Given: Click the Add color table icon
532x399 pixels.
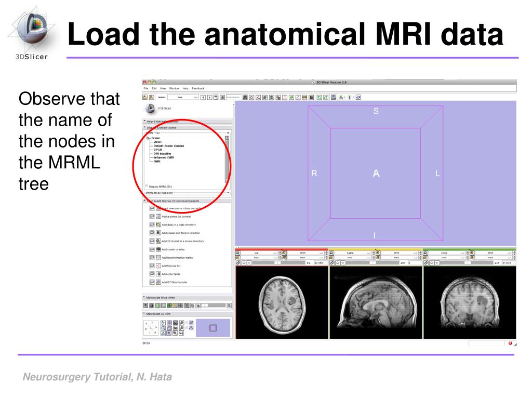Looking at the screenshot, I should 158,274.
